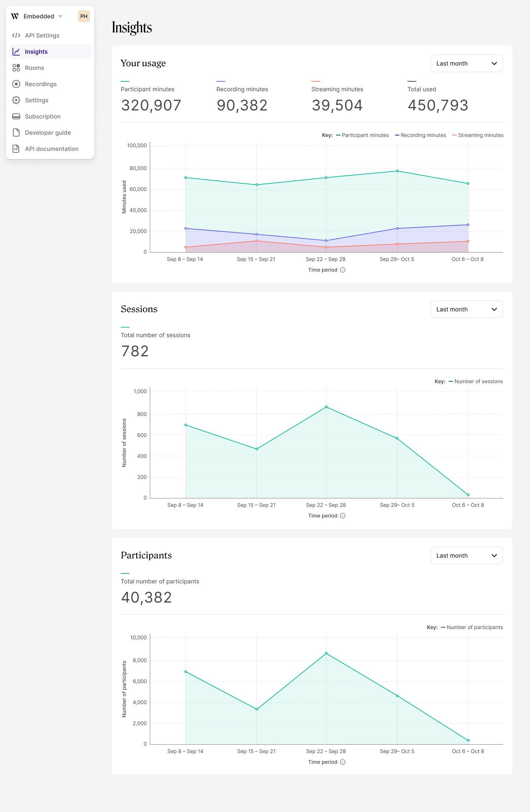This screenshot has width=530, height=812.
Task: Open the API Settings code icon
Action: coord(16,35)
